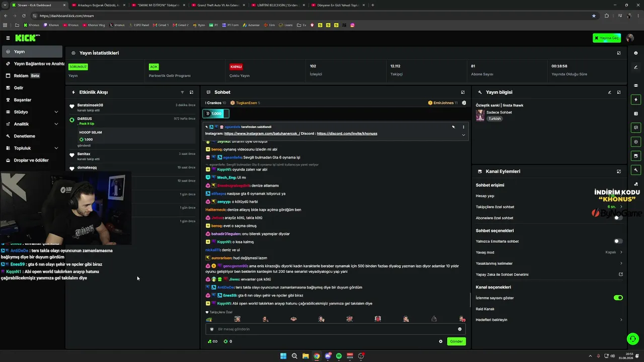This screenshot has width=644, height=362.
Task: Open chat settings gear next to Gönder
Action: (x=441, y=341)
